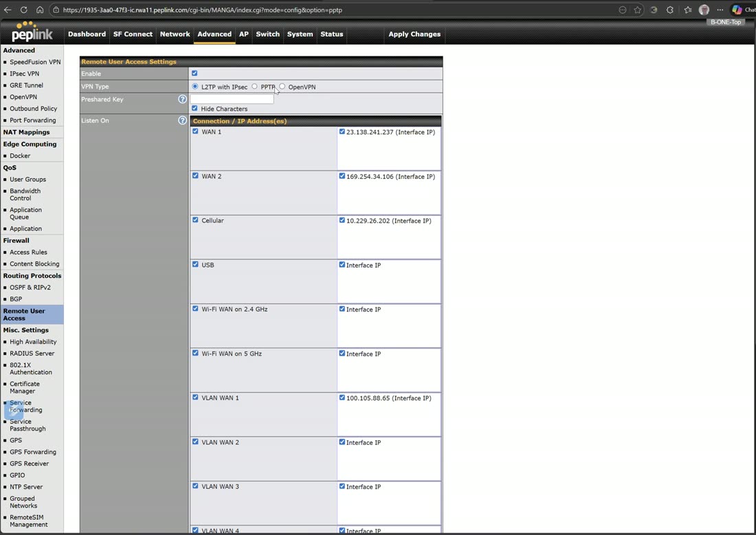
Task: Uncheck the Enable checkbox
Action: point(194,74)
